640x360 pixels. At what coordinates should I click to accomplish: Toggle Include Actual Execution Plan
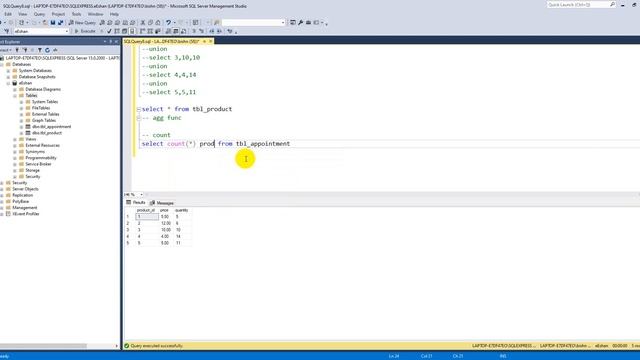[x=142, y=31]
